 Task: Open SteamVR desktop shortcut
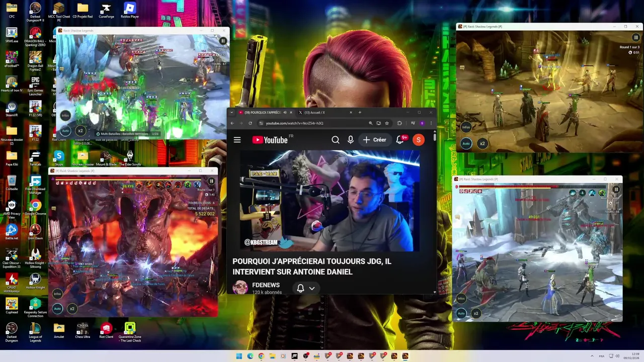(x=12, y=110)
